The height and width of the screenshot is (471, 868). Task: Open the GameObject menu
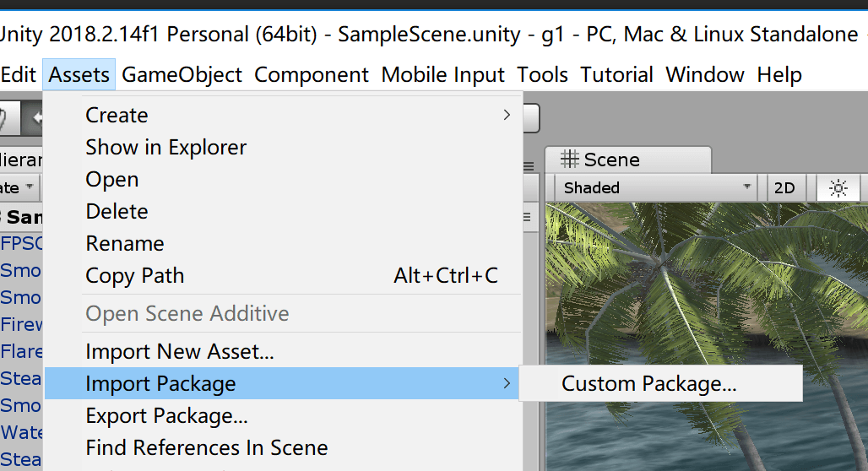coord(182,75)
